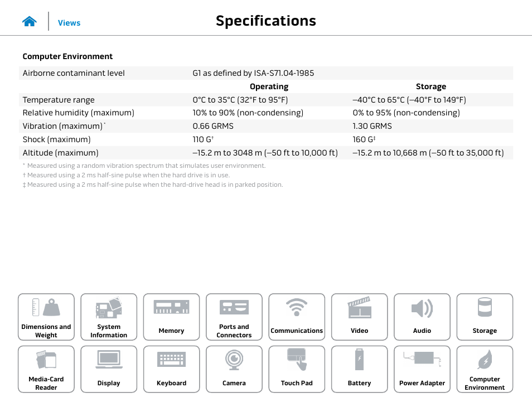Show Communications specifications
The image size is (532, 402).
pyautogui.click(x=297, y=317)
